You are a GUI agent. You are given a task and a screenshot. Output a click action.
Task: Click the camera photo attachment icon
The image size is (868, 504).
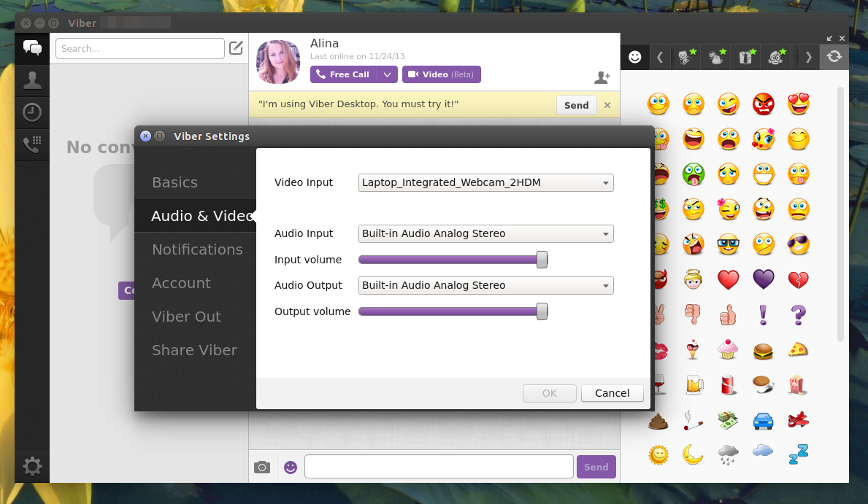pyautogui.click(x=262, y=468)
